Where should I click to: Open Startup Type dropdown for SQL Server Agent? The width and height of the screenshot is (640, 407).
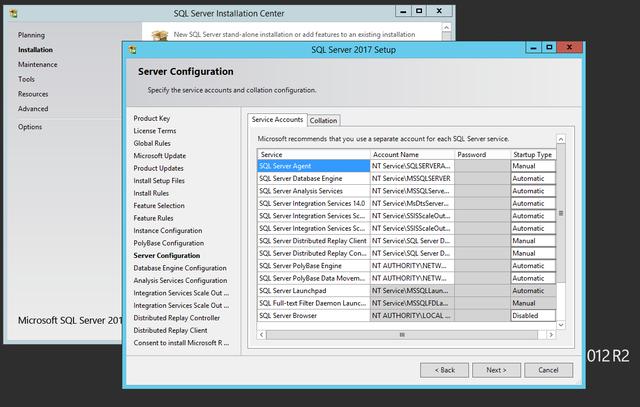[x=533, y=166]
